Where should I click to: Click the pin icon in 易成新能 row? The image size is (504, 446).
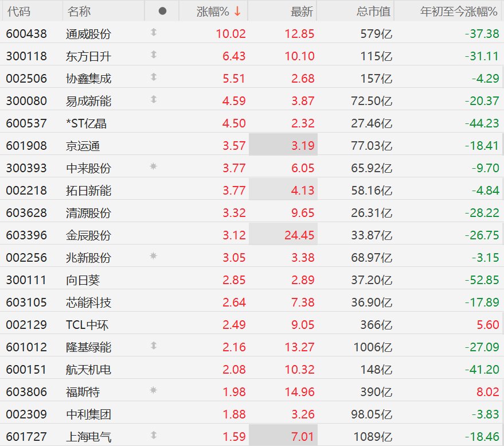coord(154,99)
